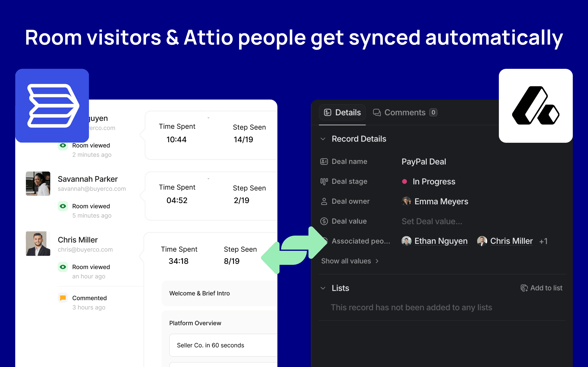Collapse the Lists section chevron

[x=323, y=288]
